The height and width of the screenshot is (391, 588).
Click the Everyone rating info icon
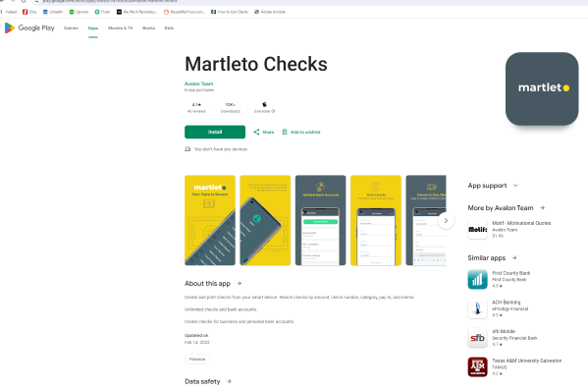[273, 111]
